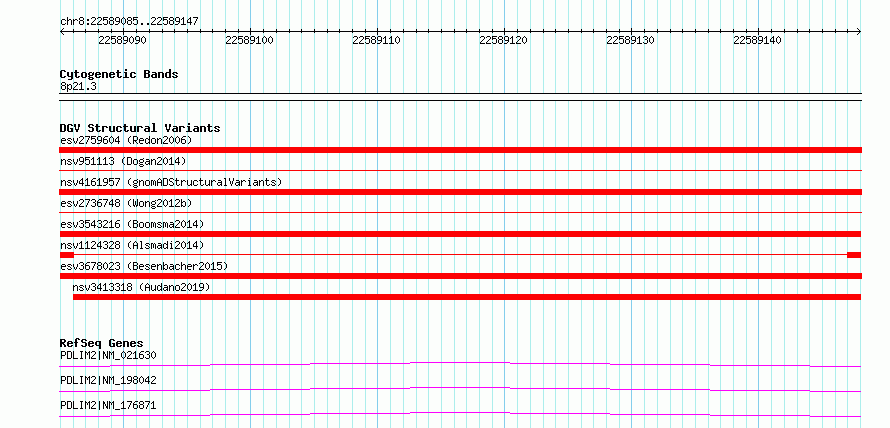Screen dimensions: 890x428
Task: Click the right red block of nsv1124328
Action: point(854,255)
